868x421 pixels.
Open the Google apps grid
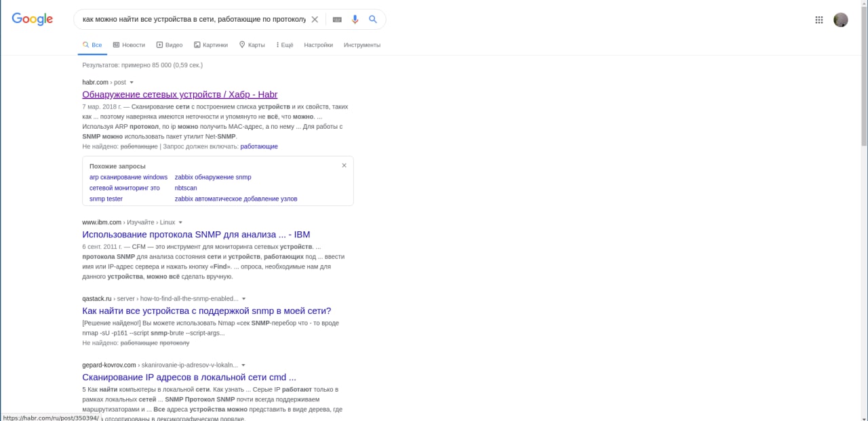[819, 20]
